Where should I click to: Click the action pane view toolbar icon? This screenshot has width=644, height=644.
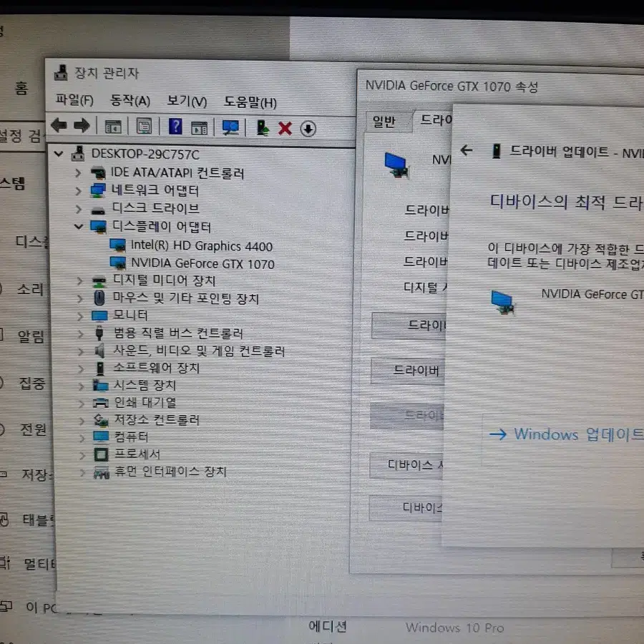tap(199, 128)
